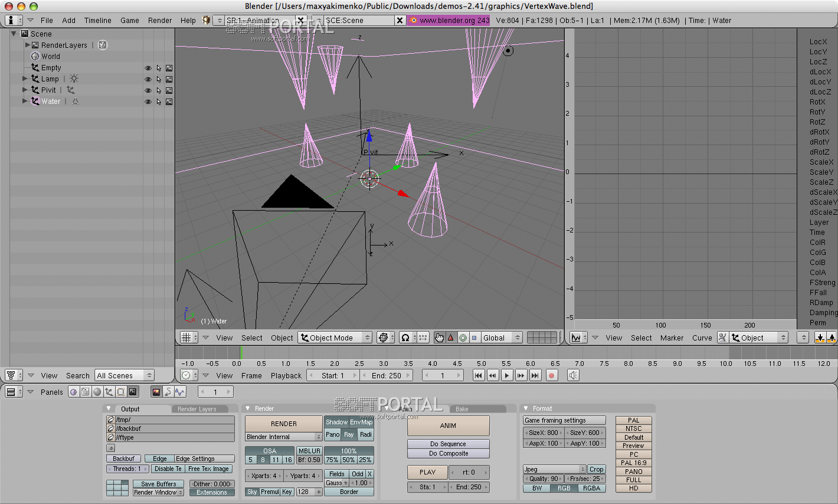The height and width of the screenshot is (504, 838).
Task: Open the Object Mode dropdown
Action: coord(335,338)
